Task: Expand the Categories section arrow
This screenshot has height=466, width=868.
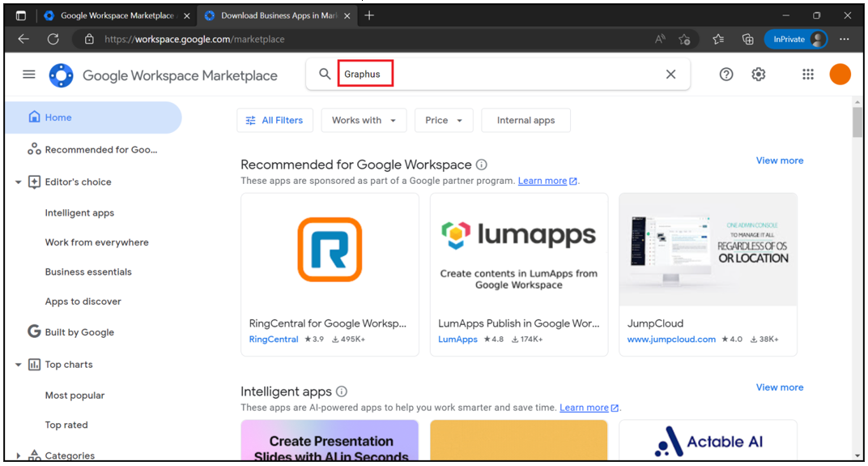Action: (x=18, y=455)
